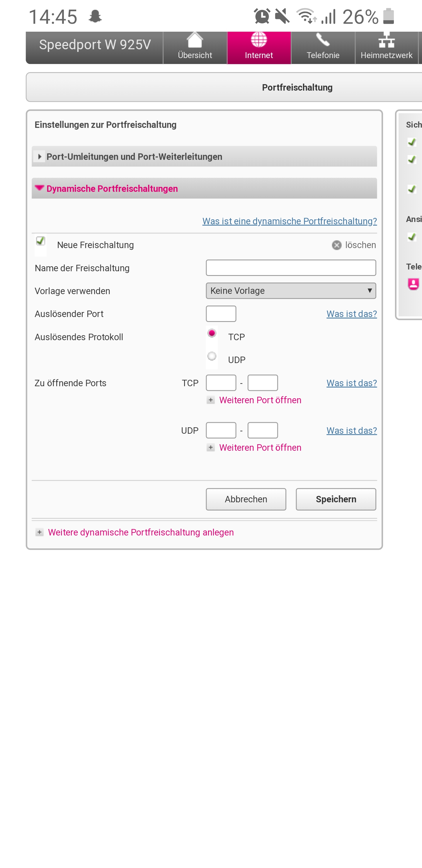Image resolution: width=422 pixels, height=868 pixels.
Task: Click the Abbrechen button
Action: pos(246,499)
